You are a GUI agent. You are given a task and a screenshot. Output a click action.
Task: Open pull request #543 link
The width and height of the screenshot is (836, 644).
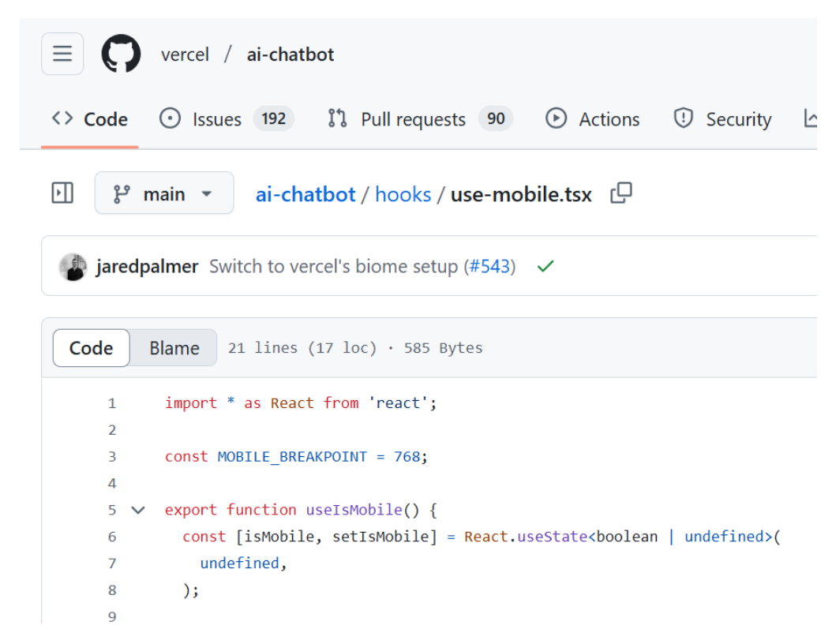489,266
